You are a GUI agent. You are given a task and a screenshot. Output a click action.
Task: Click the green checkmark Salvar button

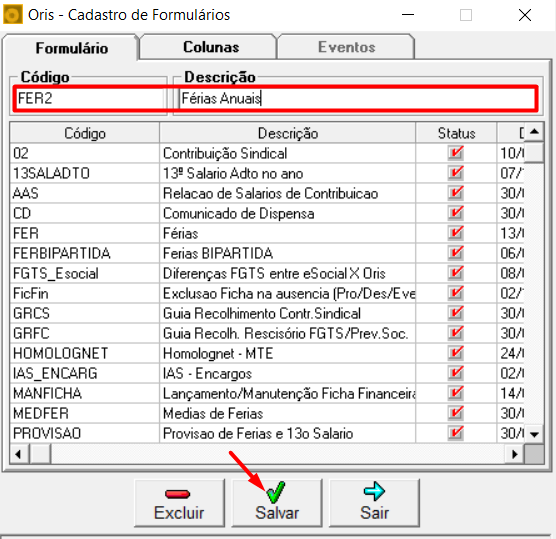[277, 503]
